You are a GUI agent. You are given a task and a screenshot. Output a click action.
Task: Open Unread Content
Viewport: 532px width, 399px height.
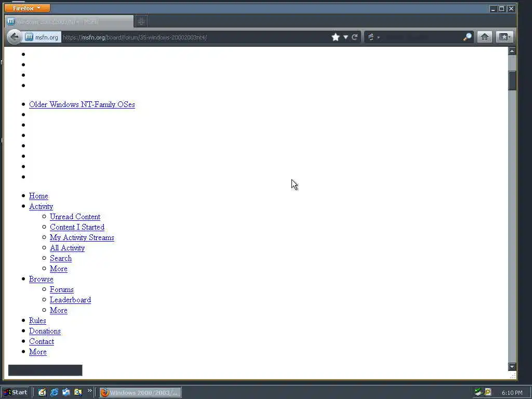coord(75,217)
